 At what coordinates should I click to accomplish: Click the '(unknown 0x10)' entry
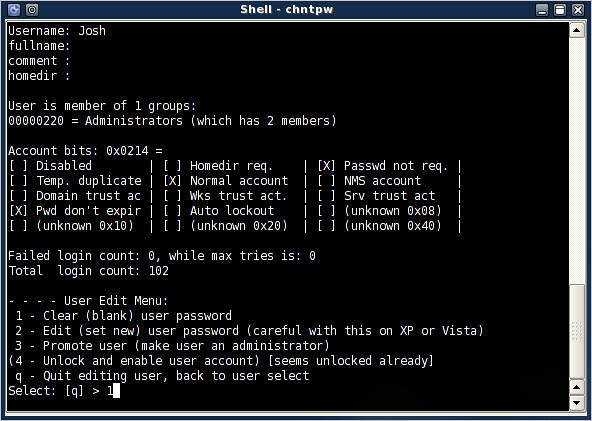[71, 226]
